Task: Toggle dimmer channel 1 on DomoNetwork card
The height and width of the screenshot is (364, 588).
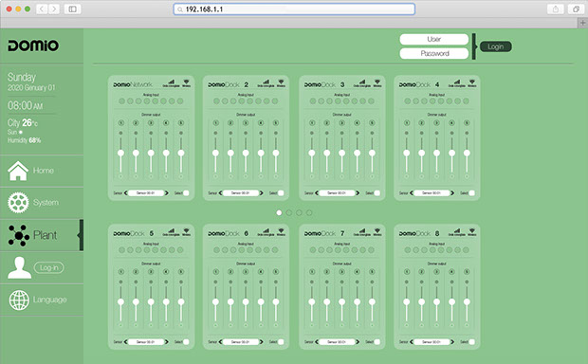Action: click(120, 123)
